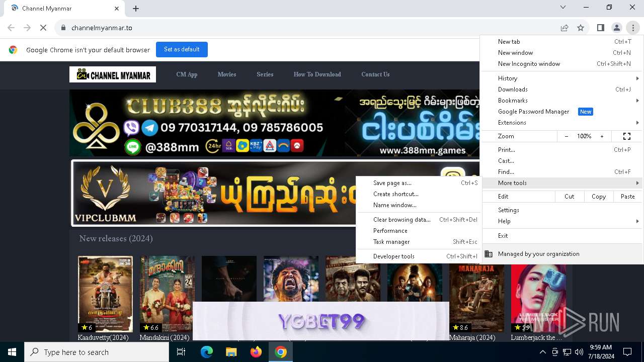This screenshot has height=362, width=644.
Task: Choose Find from the menu
Action: point(562,172)
